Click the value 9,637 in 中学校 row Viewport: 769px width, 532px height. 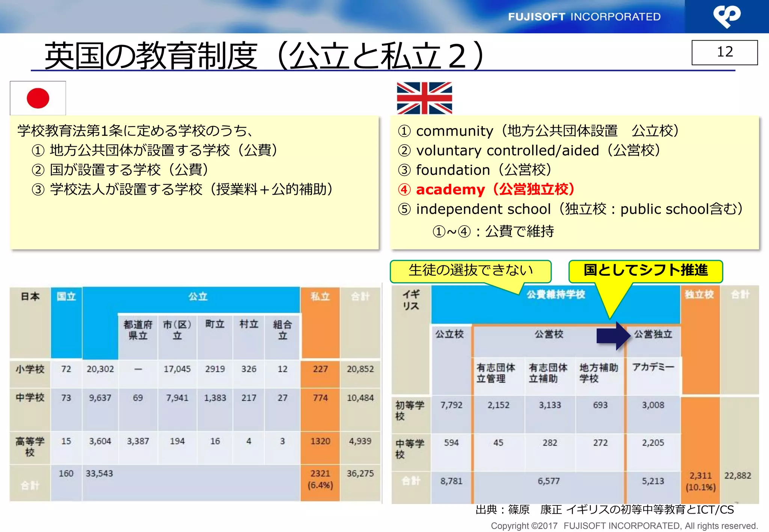coord(100,398)
